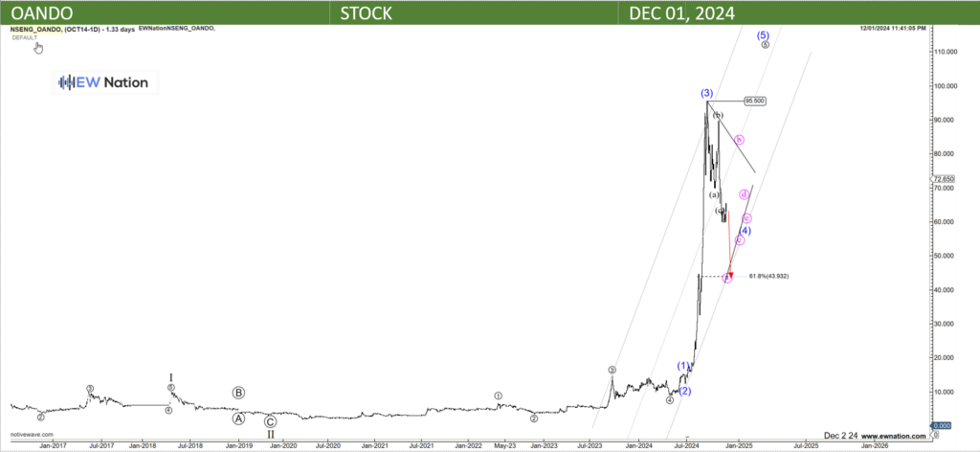
Task: Click the blue 0.000 price tag
Action: [x=942, y=426]
